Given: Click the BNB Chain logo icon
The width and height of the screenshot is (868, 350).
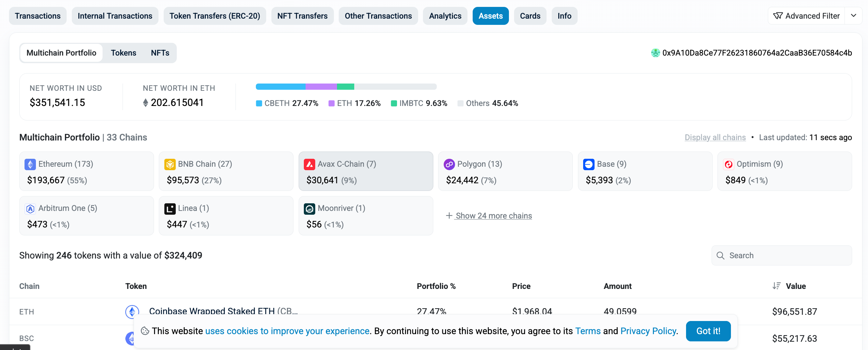Looking at the screenshot, I should click(170, 164).
